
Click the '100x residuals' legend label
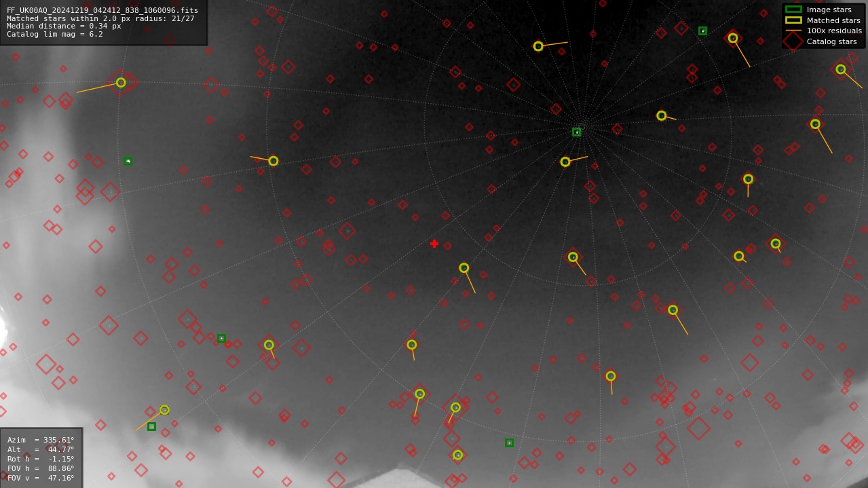834,31
